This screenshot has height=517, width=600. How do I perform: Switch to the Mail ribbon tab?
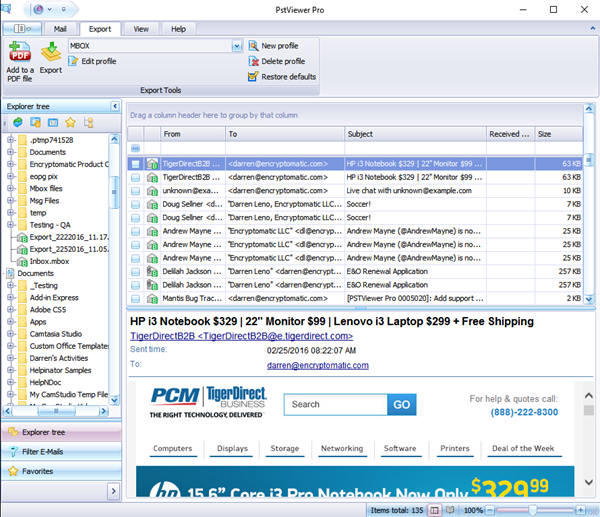pyautogui.click(x=60, y=29)
